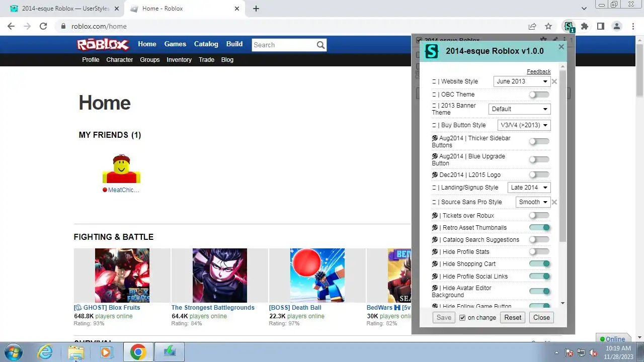Open Website Style dropdown (June 2013)
The height and width of the screenshot is (362, 644).
pos(522,81)
